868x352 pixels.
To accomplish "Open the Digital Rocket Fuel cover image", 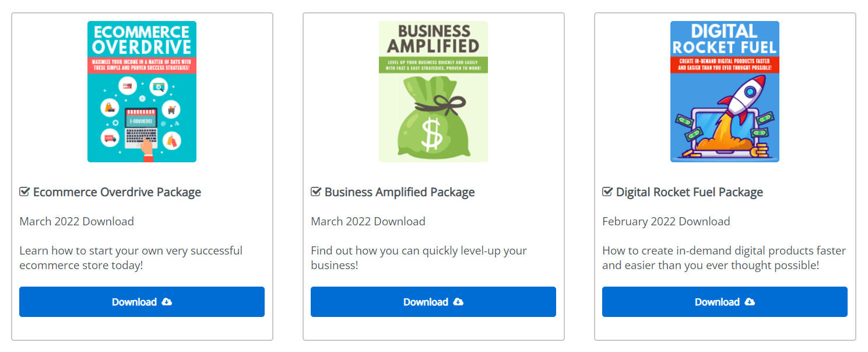I will click(x=725, y=92).
